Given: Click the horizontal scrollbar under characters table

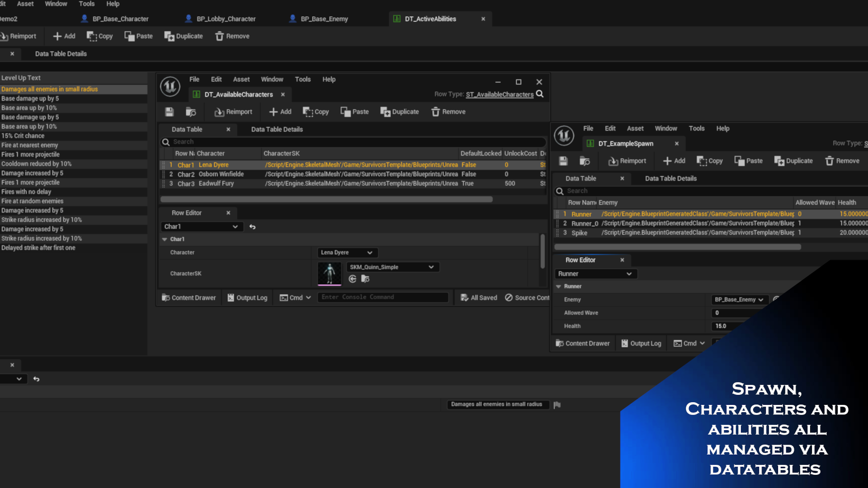Looking at the screenshot, I should pyautogui.click(x=326, y=199).
